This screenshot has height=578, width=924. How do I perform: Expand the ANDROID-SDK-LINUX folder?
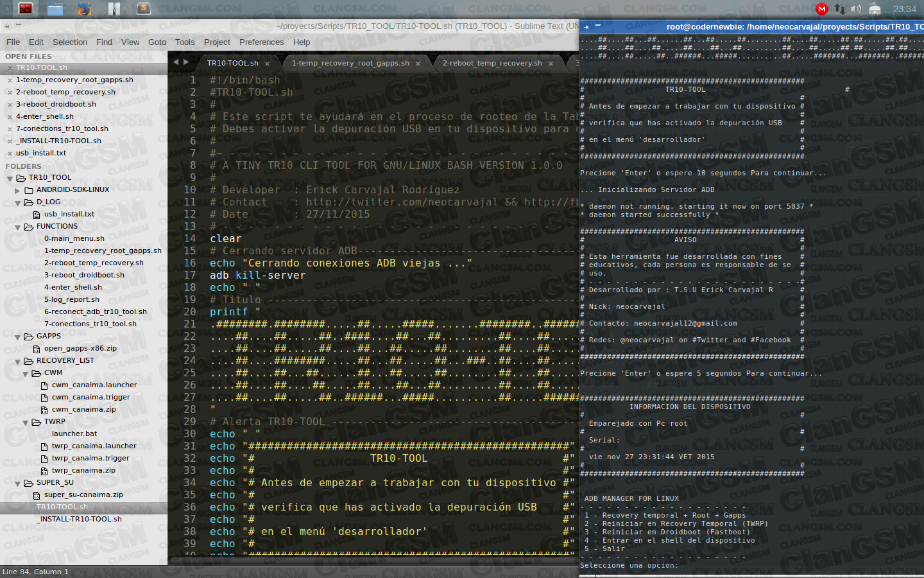[17, 190]
